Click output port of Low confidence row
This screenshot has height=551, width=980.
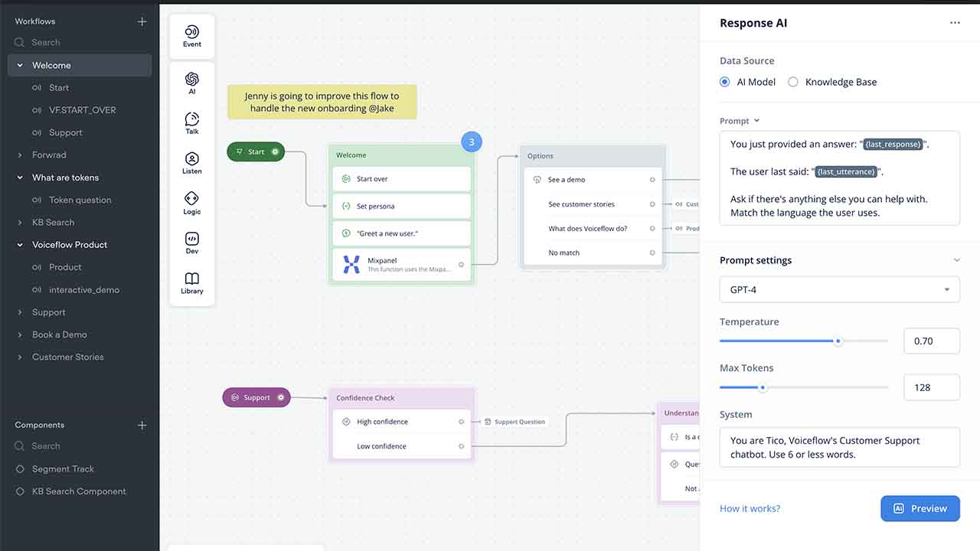(461, 446)
